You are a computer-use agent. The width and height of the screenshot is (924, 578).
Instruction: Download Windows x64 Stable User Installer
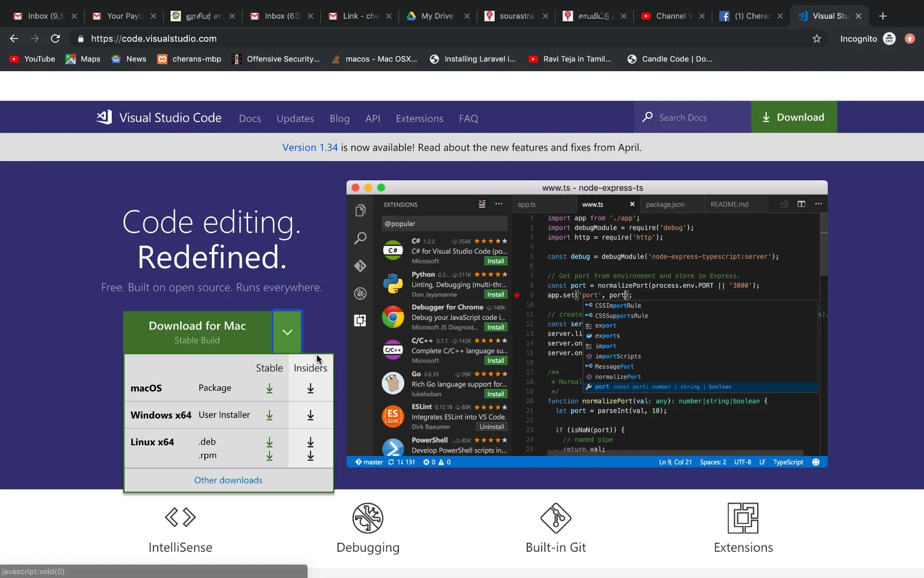(269, 415)
